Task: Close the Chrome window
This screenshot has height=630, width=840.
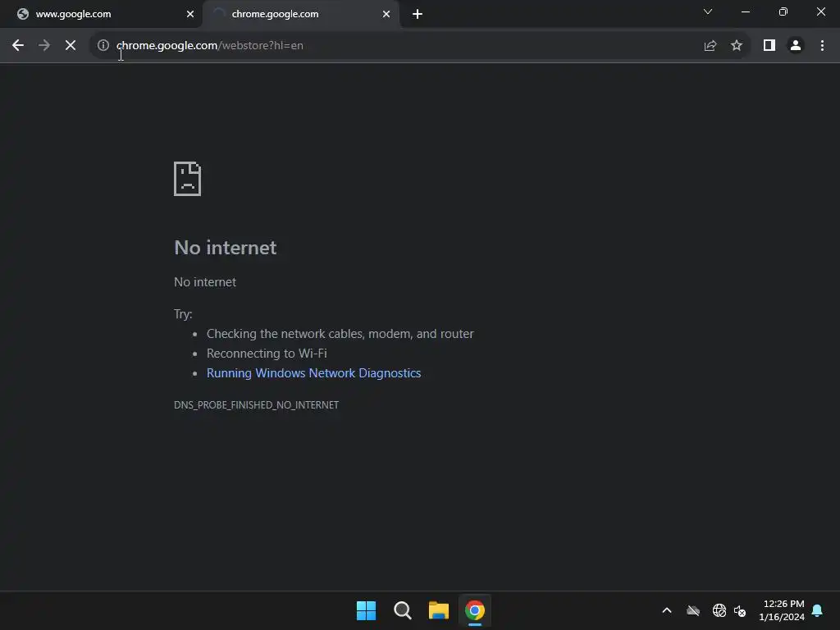Action: [820, 11]
